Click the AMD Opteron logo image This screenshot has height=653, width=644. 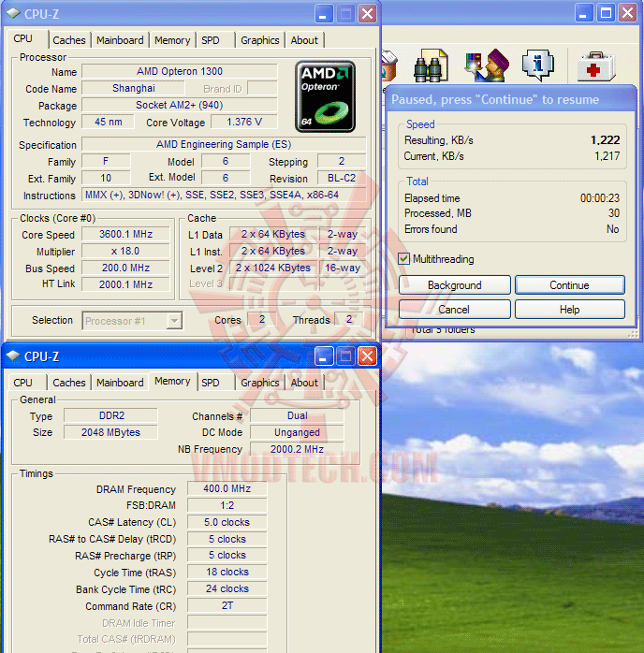(325, 96)
